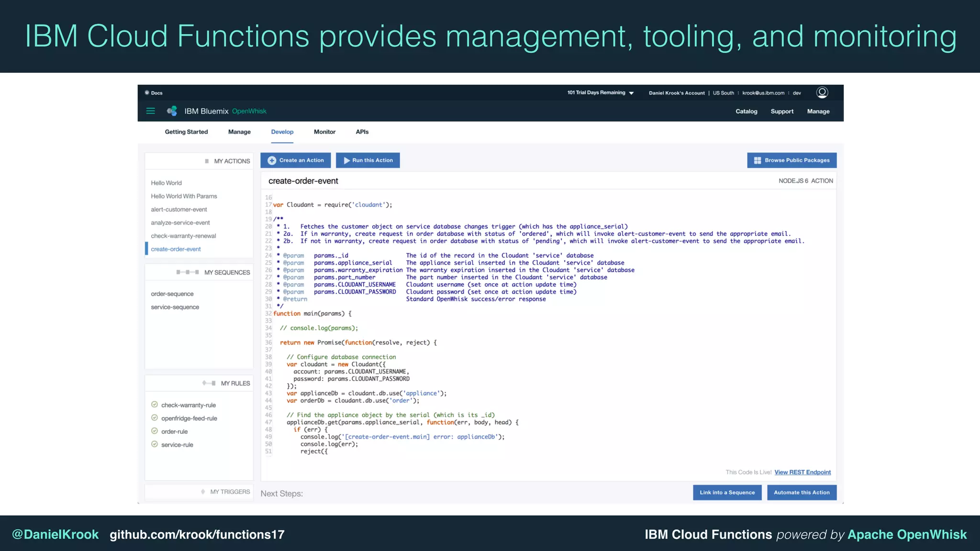Select check-warranty-renewal action
Viewport: 980px width, 551px height.
click(183, 236)
